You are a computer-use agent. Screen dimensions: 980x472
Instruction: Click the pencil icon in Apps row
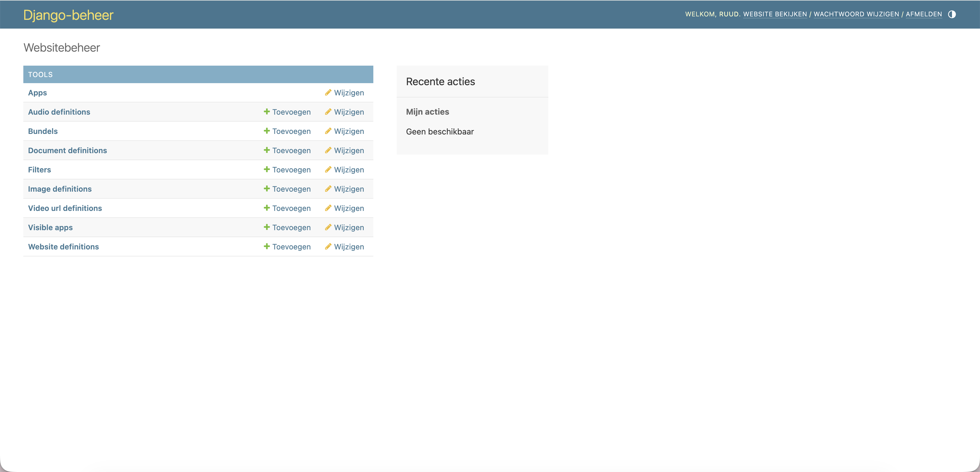point(328,92)
